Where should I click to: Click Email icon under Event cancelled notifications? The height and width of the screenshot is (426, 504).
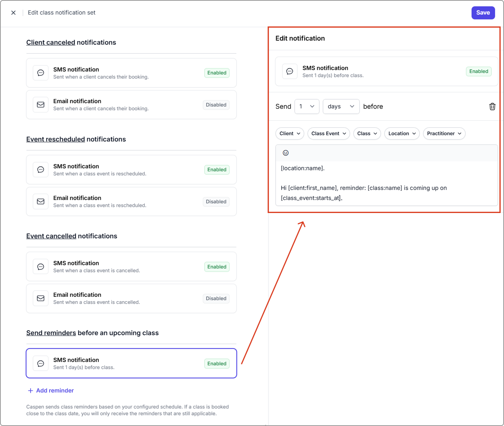[41, 298]
